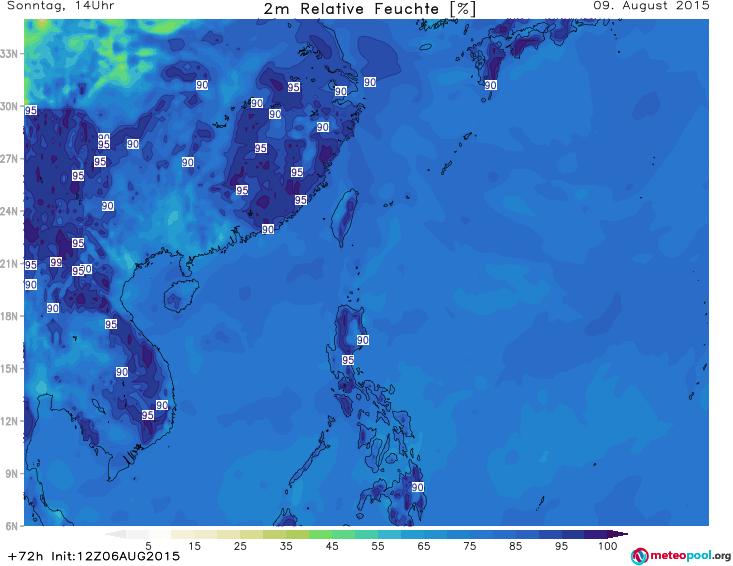This screenshot has height=566, width=733.
Task: Select the 'Init:12Z06AUG2015' text
Action: tap(115, 556)
